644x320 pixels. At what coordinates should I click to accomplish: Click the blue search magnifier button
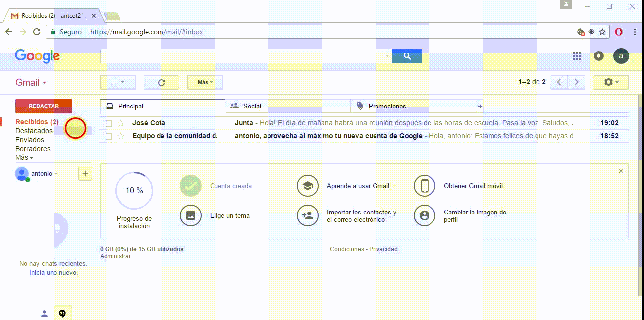[x=407, y=56]
